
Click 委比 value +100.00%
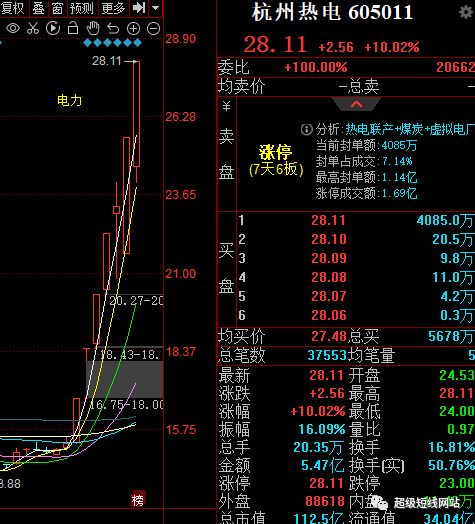[316, 68]
